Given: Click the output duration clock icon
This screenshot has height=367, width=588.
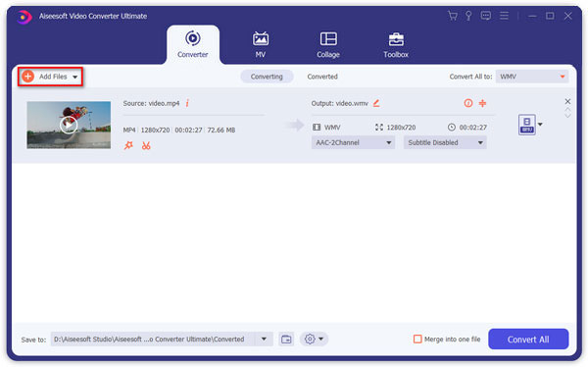Looking at the screenshot, I should pyautogui.click(x=452, y=128).
